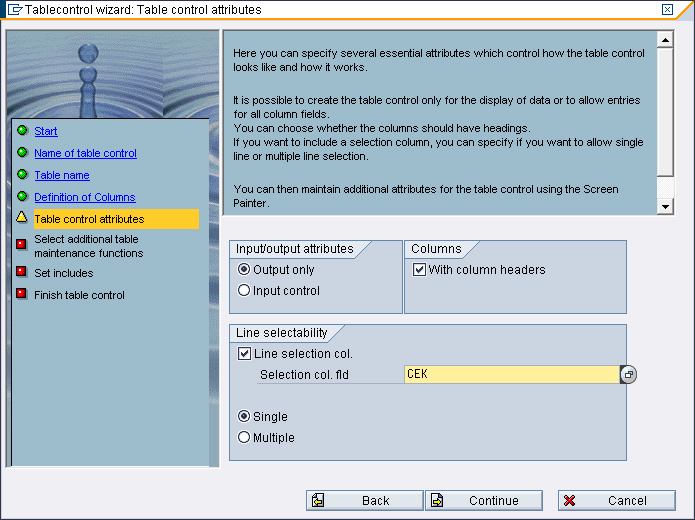Open the Name of table control step
Viewport: 695px width, 520px height.
click(85, 153)
